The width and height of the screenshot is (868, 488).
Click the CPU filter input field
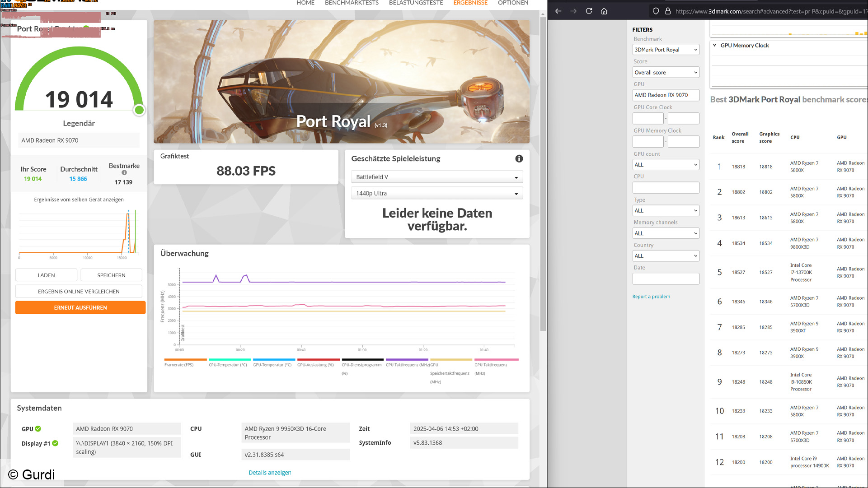click(x=666, y=188)
